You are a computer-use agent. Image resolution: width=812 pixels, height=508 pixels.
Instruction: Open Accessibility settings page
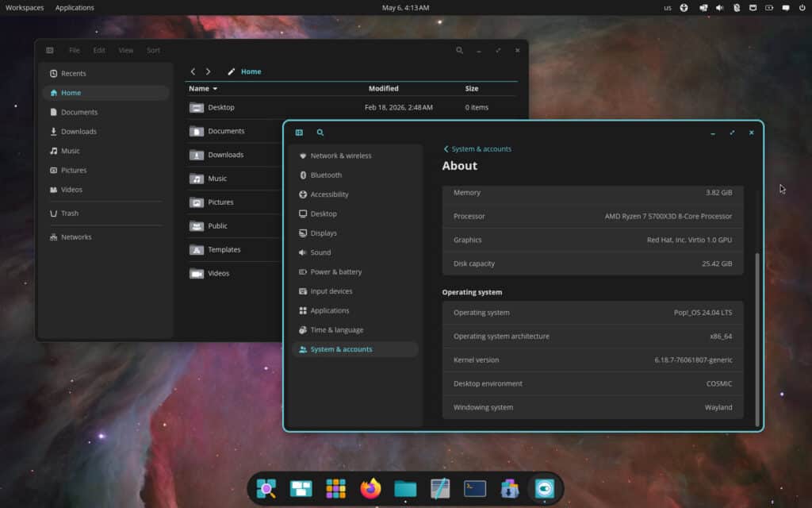[355, 194]
